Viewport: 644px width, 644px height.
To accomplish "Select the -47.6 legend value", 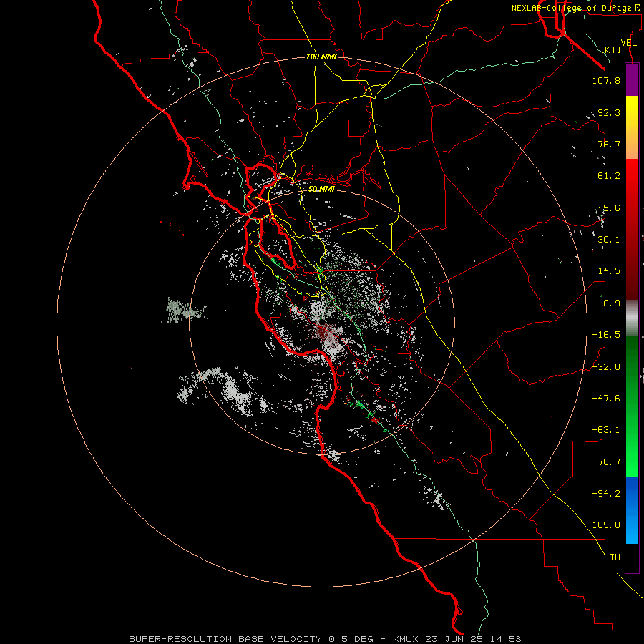I will [606, 398].
